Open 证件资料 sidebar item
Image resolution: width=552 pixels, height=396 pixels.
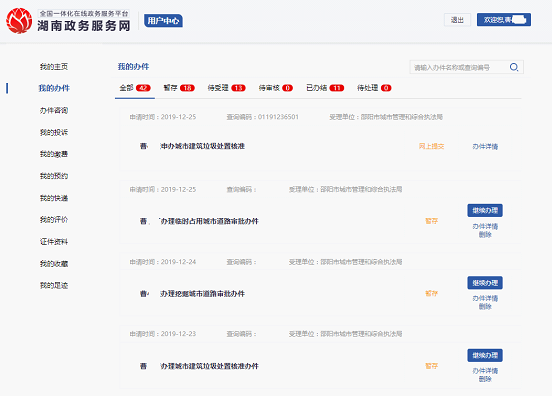tap(54, 241)
